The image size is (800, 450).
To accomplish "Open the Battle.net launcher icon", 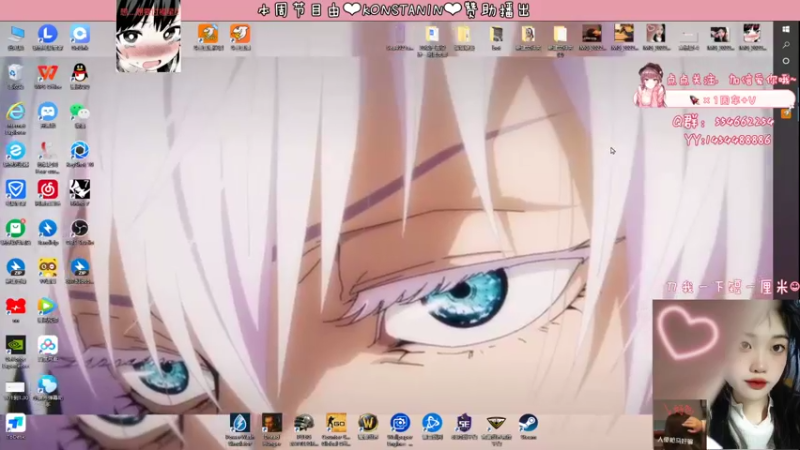I will [432, 423].
